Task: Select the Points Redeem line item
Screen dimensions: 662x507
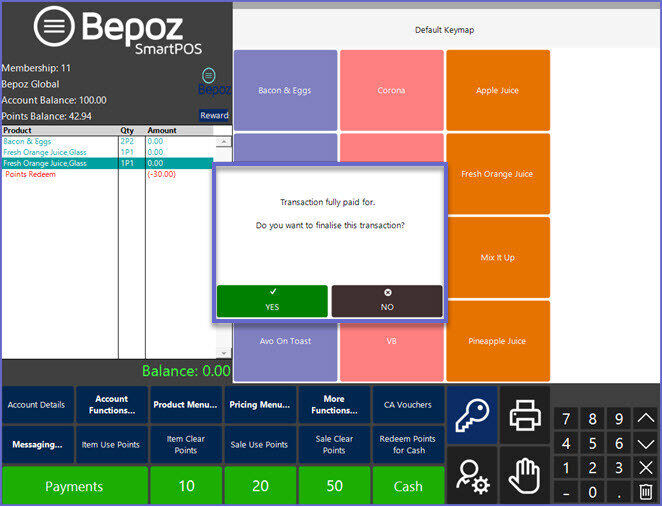Action: pyautogui.click(x=30, y=175)
